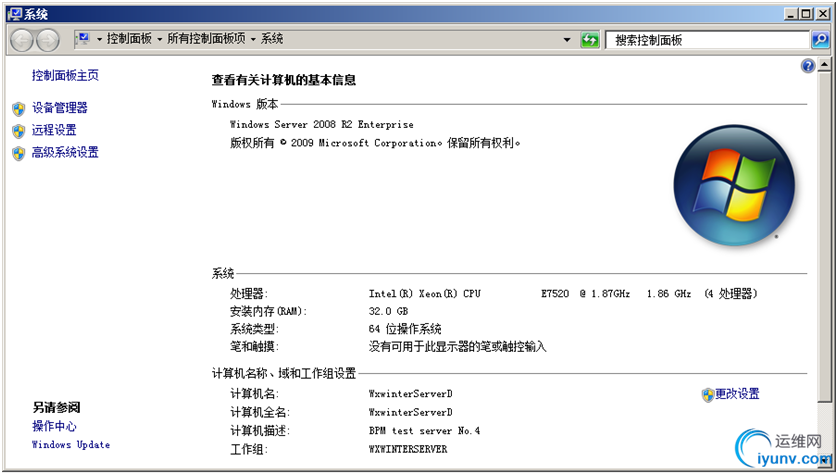The height and width of the screenshot is (475, 838).
Task: Click the 32.0 GB memory value
Action: click(388, 311)
